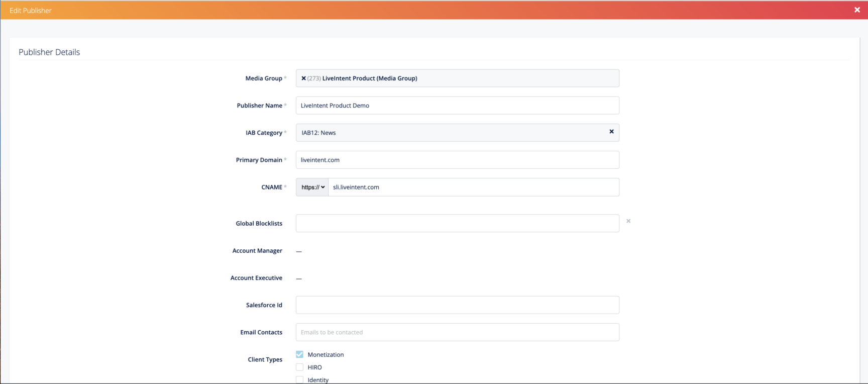
Task: Tick the Identity client type checkbox
Action: point(300,379)
